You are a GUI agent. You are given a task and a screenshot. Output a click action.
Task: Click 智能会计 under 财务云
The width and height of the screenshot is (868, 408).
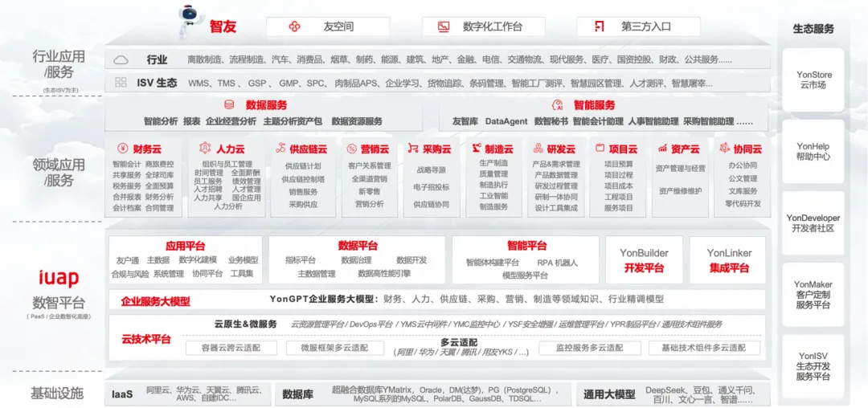click(127, 164)
